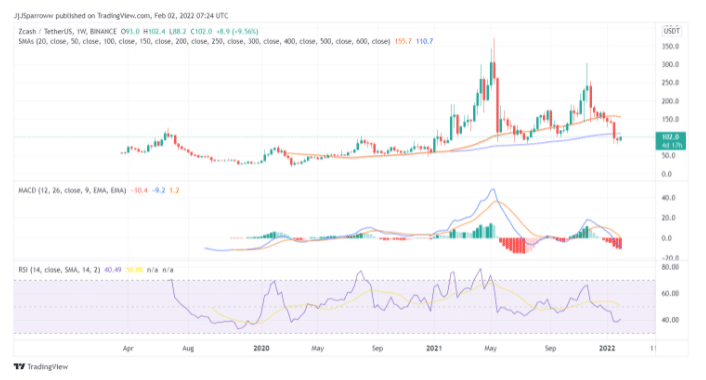Click the Aug time axis label
The image size is (706, 380).
tap(188, 348)
